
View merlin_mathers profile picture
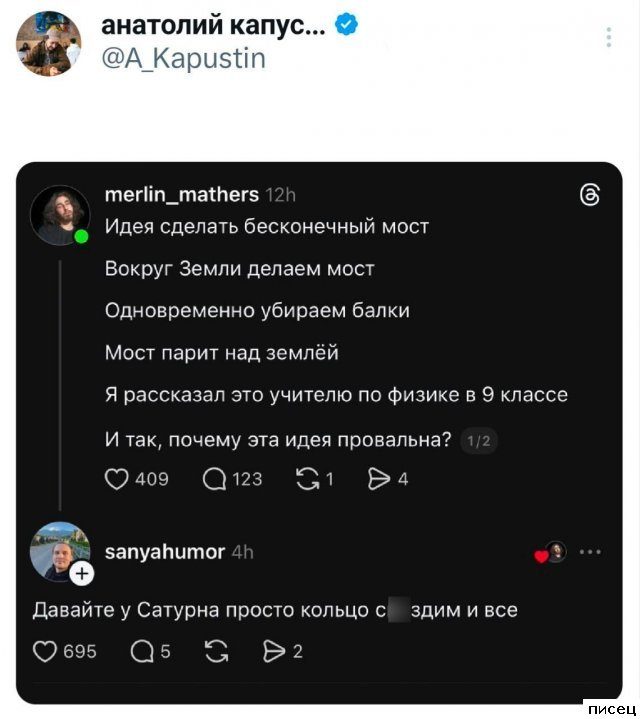coord(60,213)
